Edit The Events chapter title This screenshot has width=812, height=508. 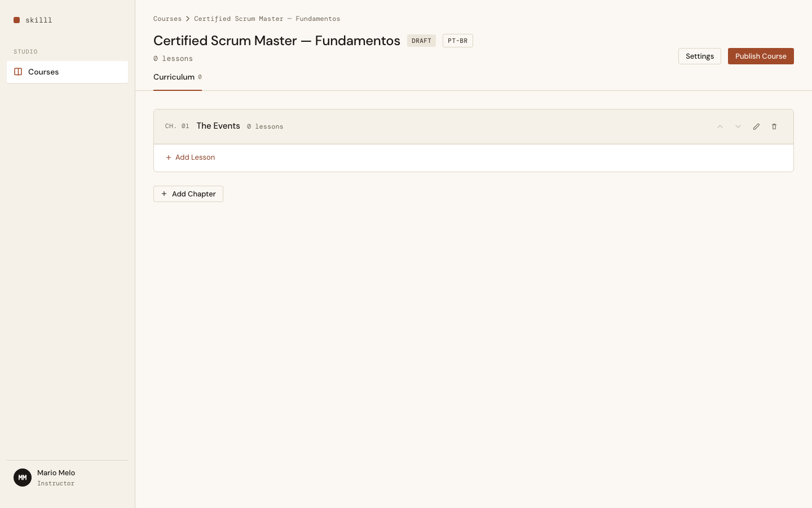[x=756, y=126]
